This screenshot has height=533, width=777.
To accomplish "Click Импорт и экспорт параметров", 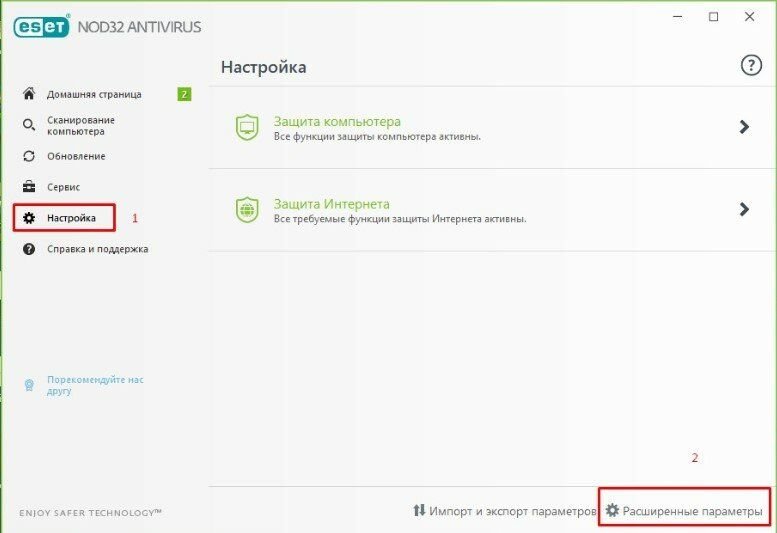I will (x=512, y=511).
